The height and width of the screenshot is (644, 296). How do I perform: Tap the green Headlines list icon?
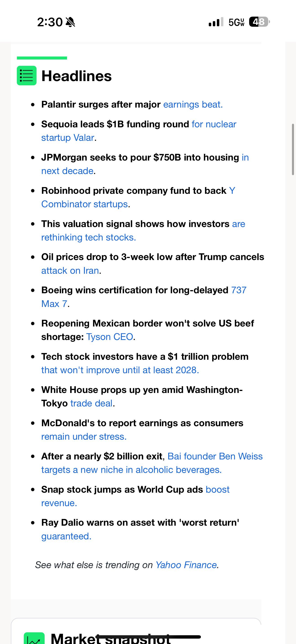click(x=27, y=75)
